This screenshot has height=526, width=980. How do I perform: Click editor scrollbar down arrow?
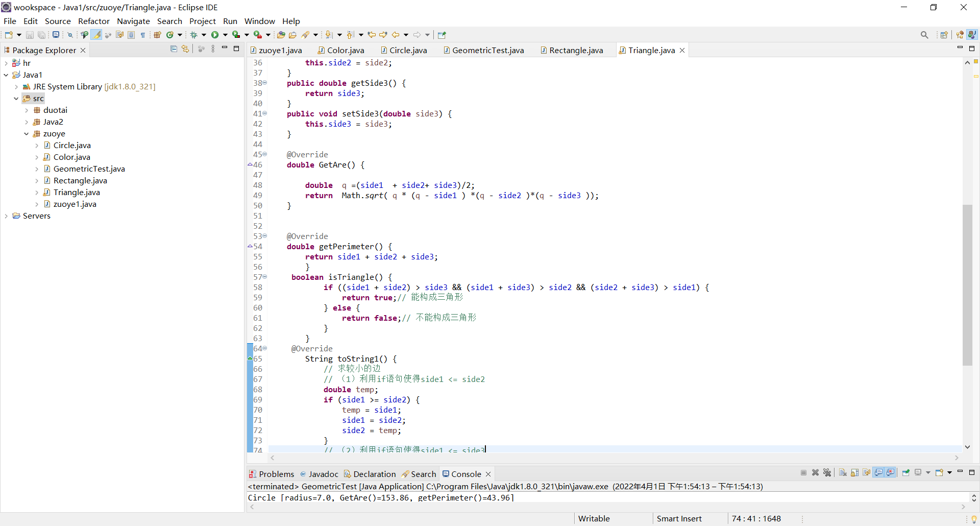click(967, 447)
